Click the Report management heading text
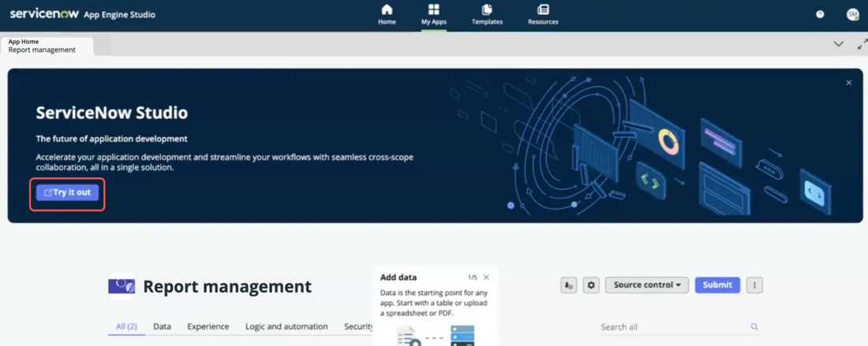 [x=227, y=286]
